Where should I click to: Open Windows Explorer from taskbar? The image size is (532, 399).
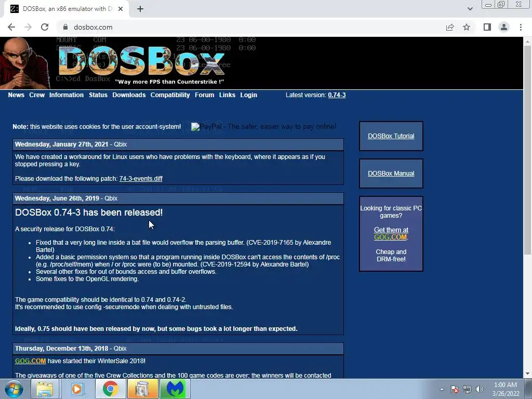click(x=45, y=389)
